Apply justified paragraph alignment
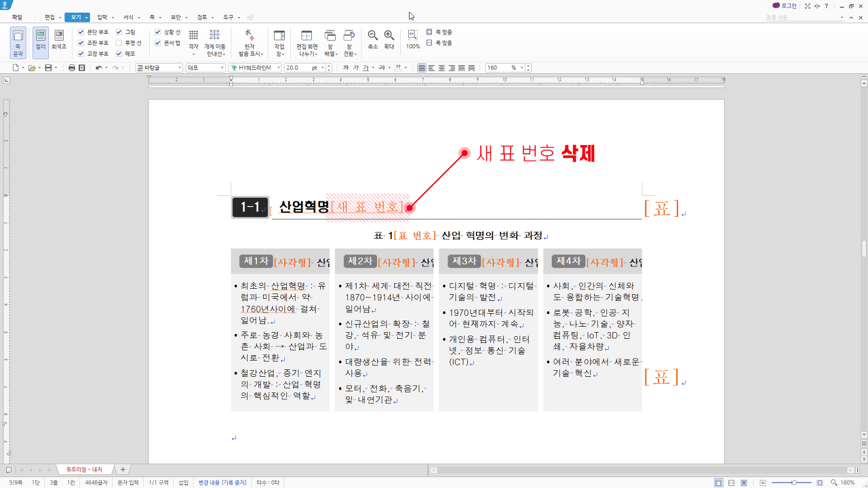Screen dimensions: 868x488 422,68
